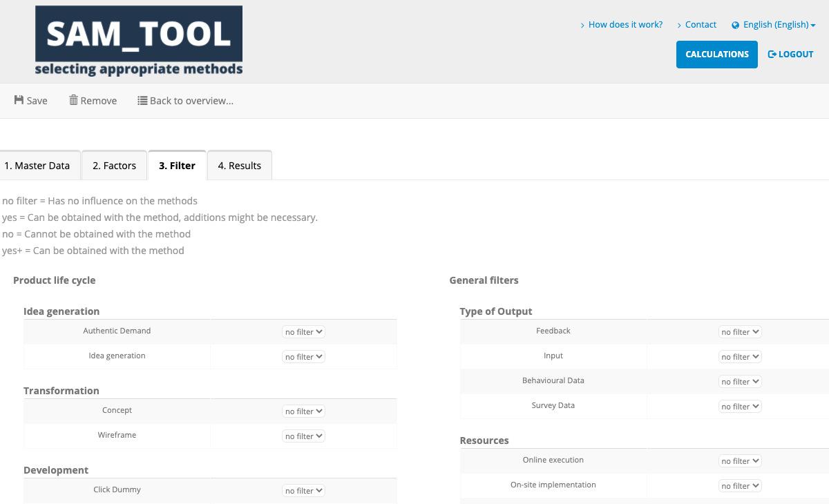The width and height of the screenshot is (829, 504).
Task: Open Click Dummy filter dropdown
Action: pos(304,491)
